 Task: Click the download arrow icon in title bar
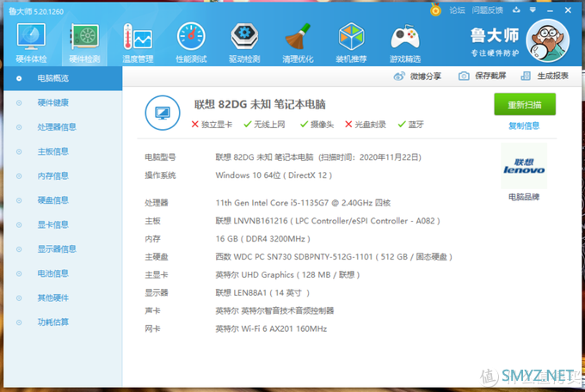pos(516,10)
